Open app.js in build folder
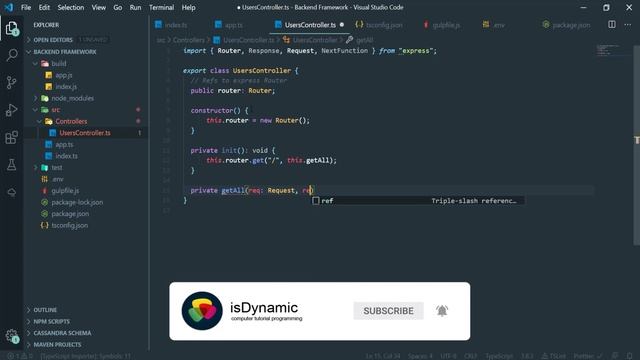Viewport: 640px width, 360px height. 64,75
